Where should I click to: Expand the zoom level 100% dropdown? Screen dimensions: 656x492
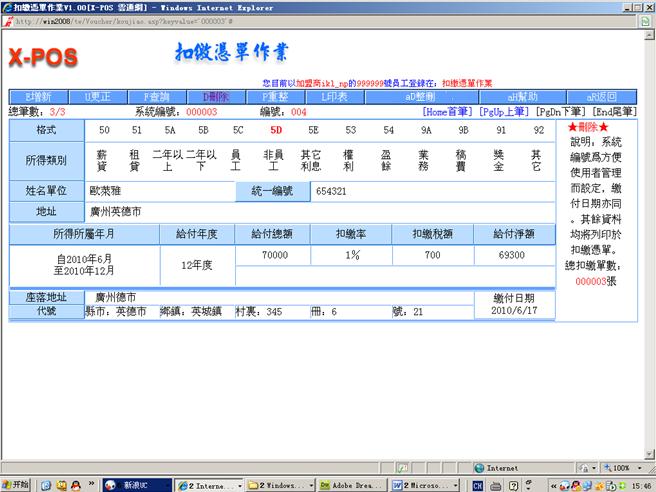(622, 467)
